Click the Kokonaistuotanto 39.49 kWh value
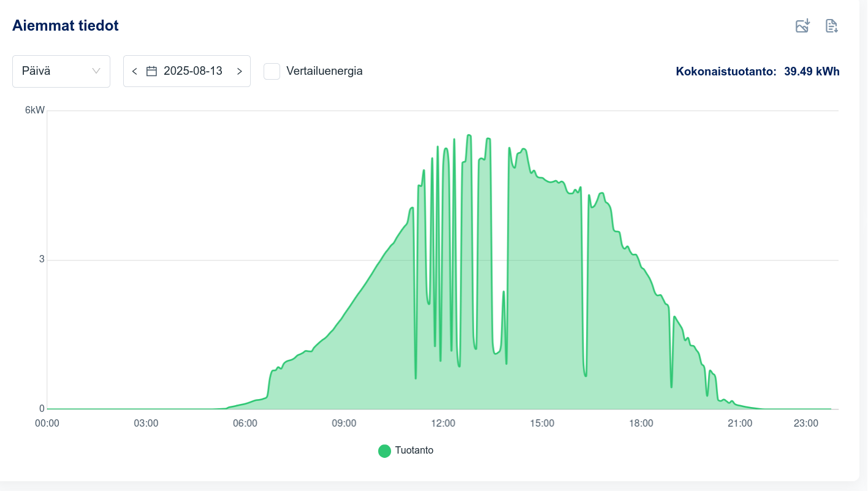The image size is (868, 491). pyautogui.click(x=812, y=71)
